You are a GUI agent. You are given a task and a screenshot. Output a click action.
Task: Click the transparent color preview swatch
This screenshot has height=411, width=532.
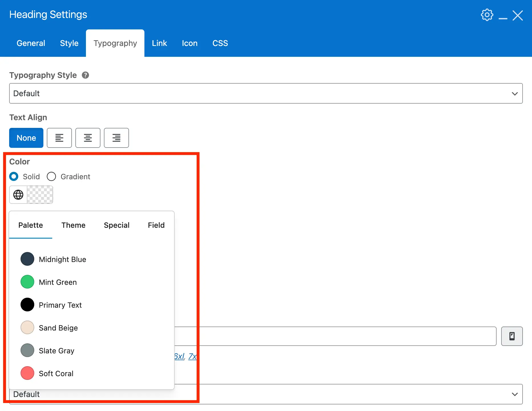pos(40,195)
